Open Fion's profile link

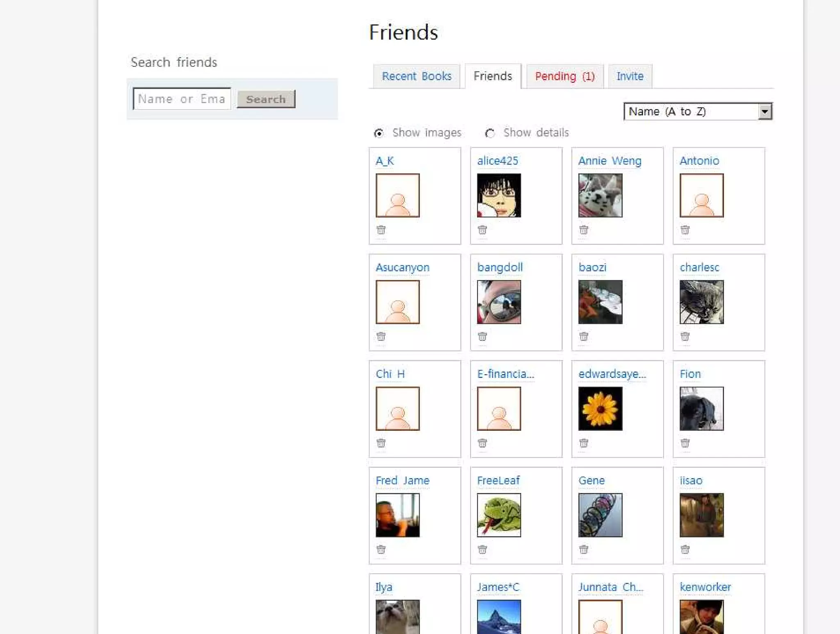click(690, 374)
